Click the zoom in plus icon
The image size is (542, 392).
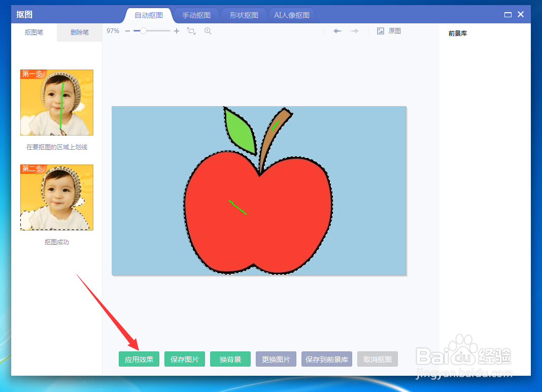coord(177,31)
